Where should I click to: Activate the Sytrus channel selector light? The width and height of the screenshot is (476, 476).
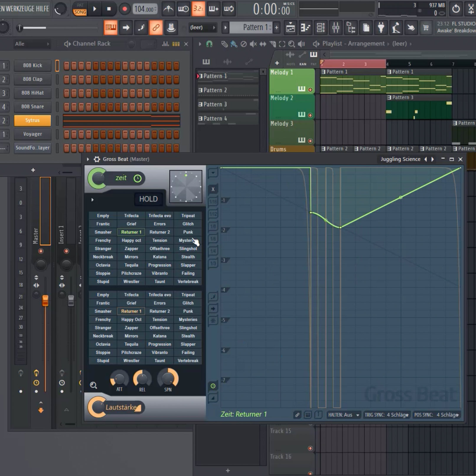57,120
